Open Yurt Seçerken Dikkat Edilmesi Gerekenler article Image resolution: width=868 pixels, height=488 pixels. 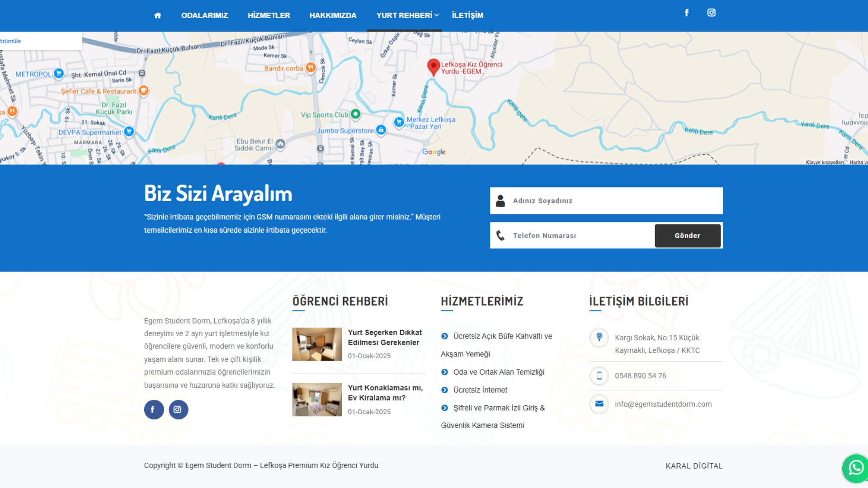tap(384, 337)
